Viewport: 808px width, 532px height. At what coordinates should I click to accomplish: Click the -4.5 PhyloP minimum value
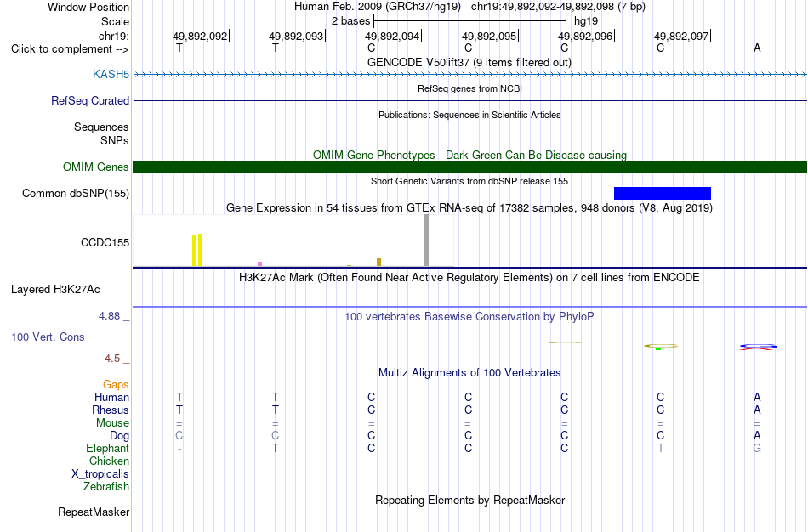(x=111, y=359)
